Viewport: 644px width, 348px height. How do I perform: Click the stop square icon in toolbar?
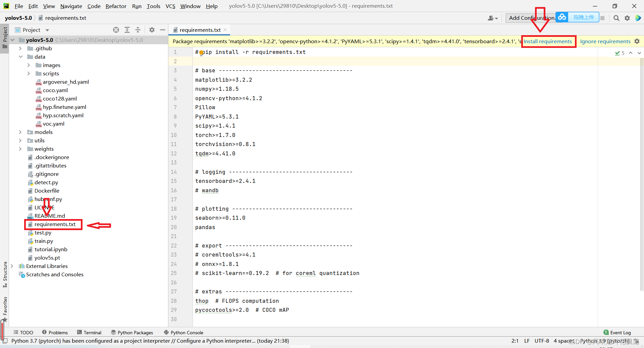point(602,18)
